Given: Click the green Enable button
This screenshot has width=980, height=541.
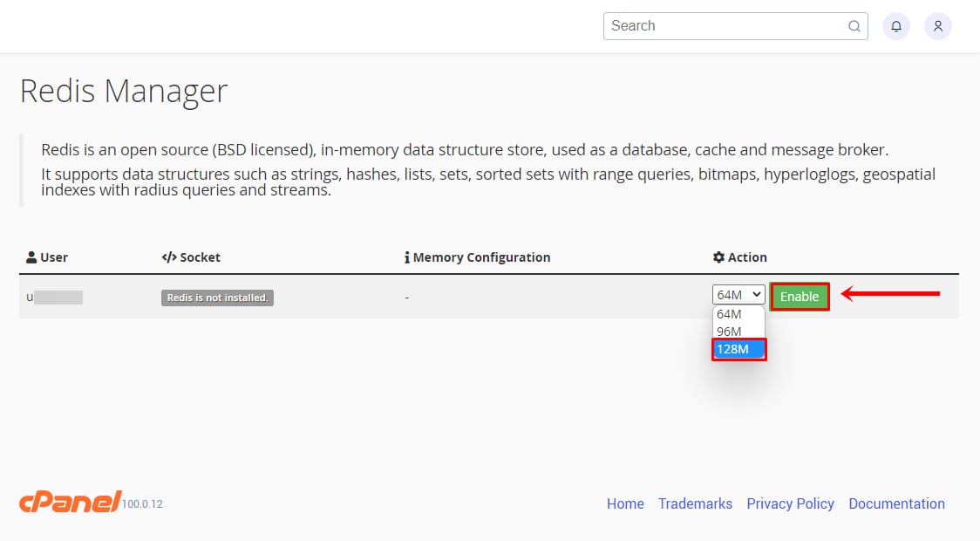Looking at the screenshot, I should (800, 297).
